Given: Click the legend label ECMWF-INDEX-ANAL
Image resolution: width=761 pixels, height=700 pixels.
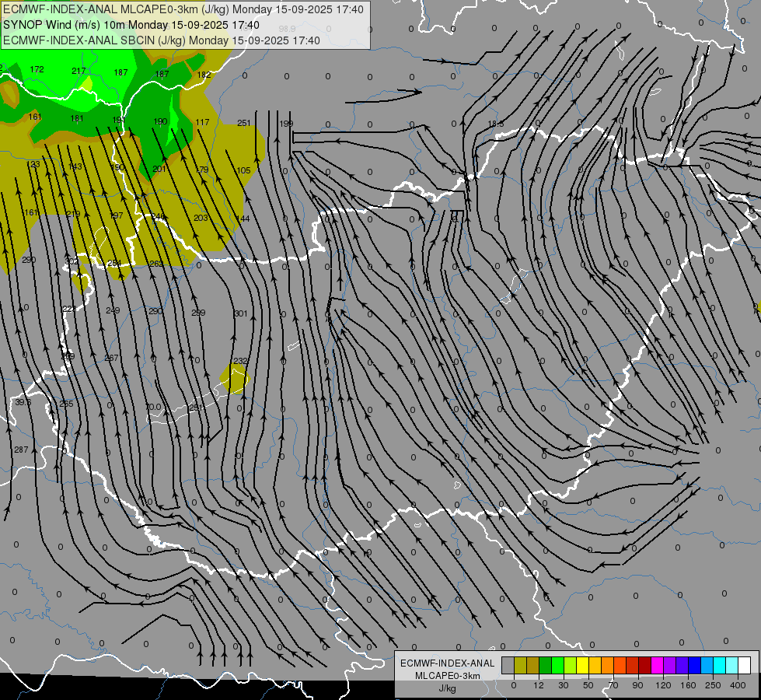Looking at the screenshot, I should (448, 663).
